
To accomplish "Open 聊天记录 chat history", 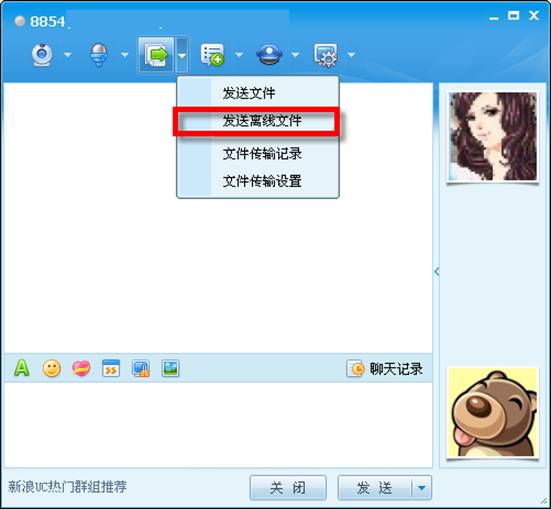I will (385, 369).
